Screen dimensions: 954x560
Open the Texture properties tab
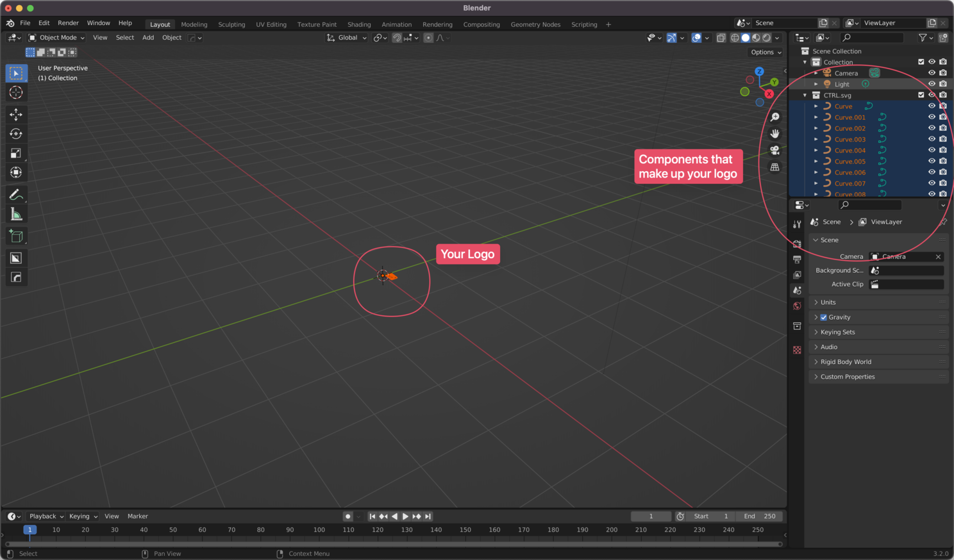pos(797,350)
